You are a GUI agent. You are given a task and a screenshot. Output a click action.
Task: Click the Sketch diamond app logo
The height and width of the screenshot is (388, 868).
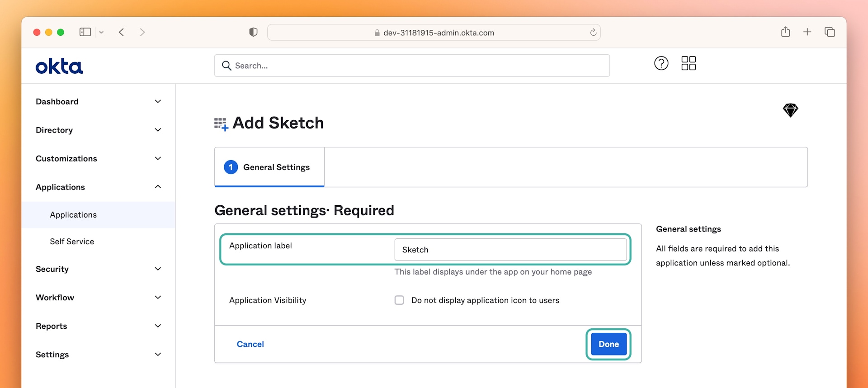[790, 110]
